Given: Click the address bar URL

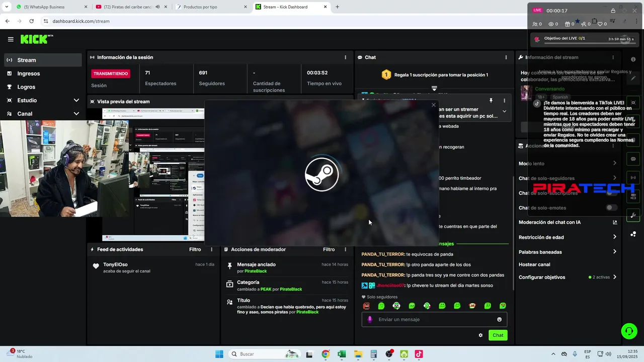Looking at the screenshot, I should pyautogui.click(x=81, y=21).
